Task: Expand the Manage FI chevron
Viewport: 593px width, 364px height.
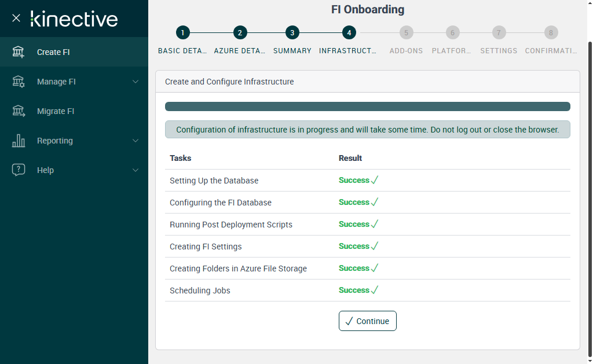Action: point(136,82)
